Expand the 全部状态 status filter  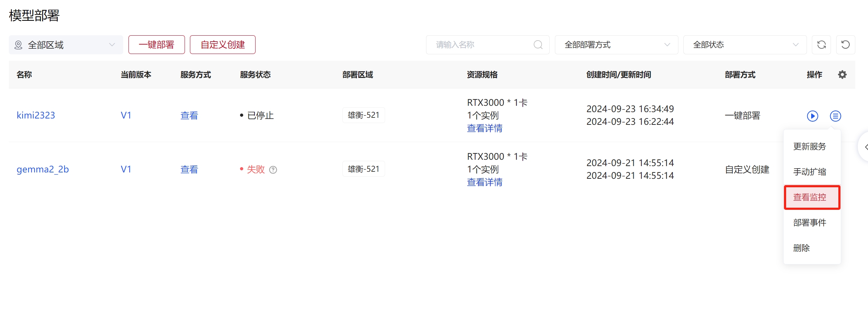pyautogui.click(x=745, y=45)
